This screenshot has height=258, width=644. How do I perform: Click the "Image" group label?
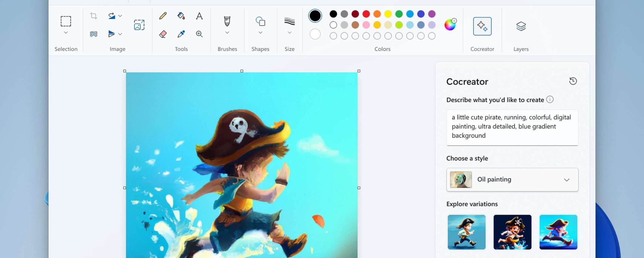tap(118, 49)
